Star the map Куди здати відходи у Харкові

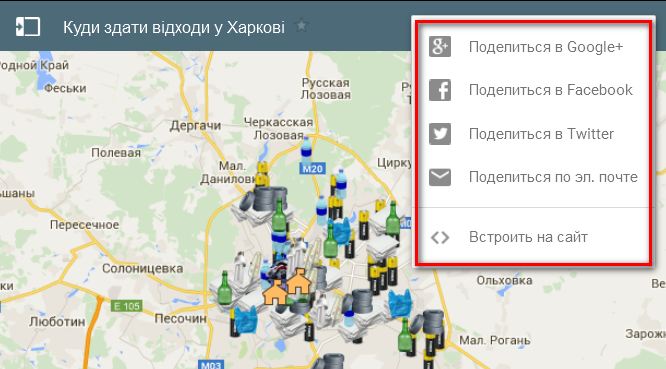[301, 26]
